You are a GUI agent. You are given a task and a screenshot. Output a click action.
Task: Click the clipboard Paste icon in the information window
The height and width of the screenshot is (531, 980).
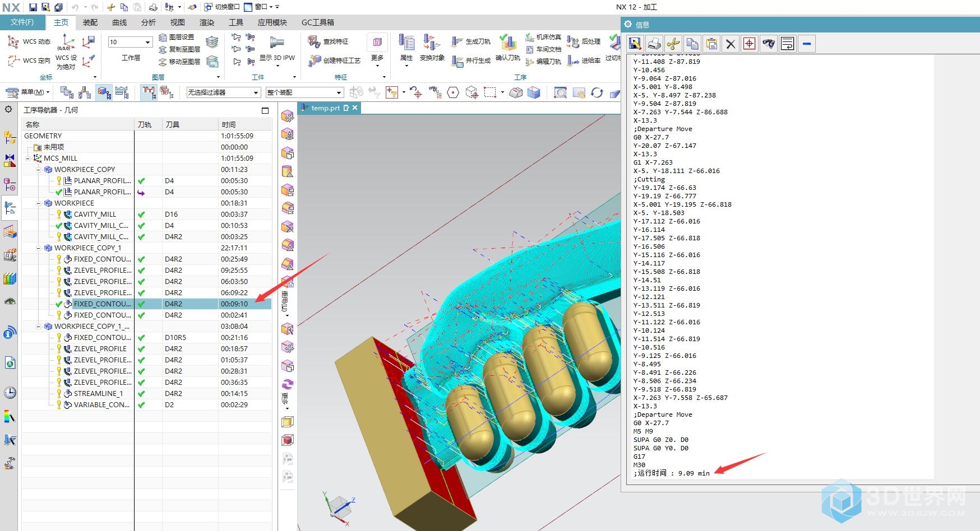[711, 44]
